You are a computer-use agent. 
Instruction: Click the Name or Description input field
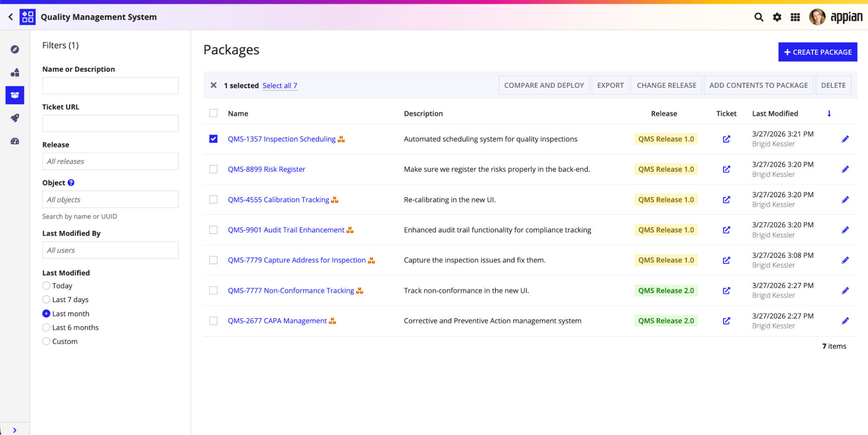pos(110,86)
